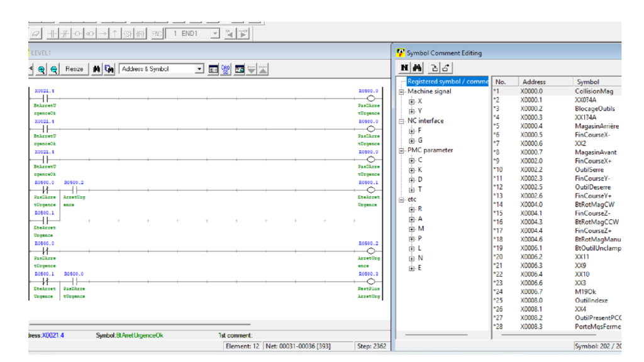
Task: Select Registered symbol / comment tree node
Action: point(448,81)
